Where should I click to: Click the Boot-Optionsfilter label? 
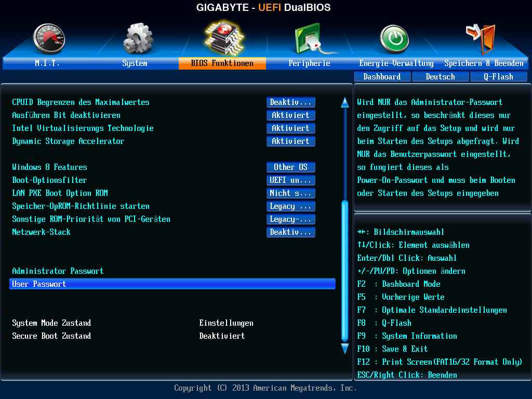coord(49,180)
